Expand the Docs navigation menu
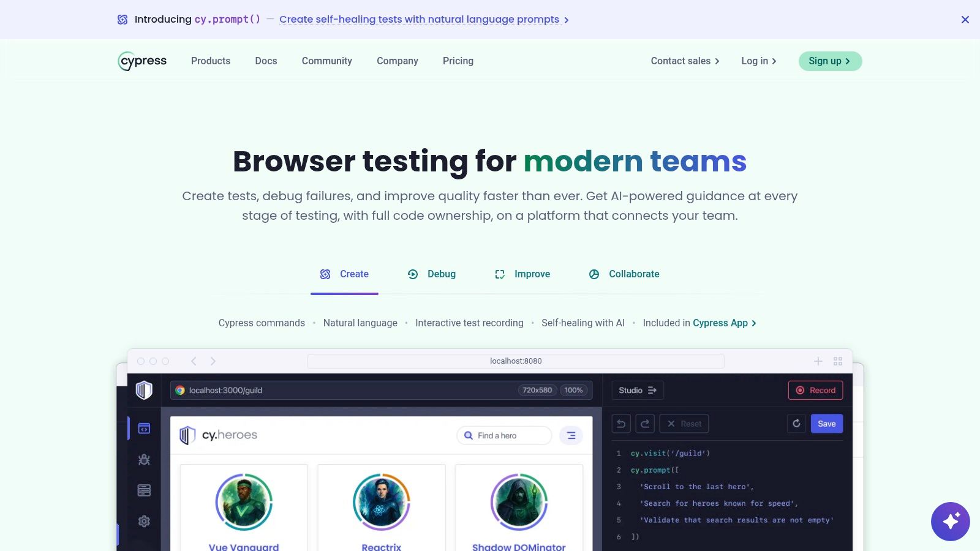 (x=266, y=61)
